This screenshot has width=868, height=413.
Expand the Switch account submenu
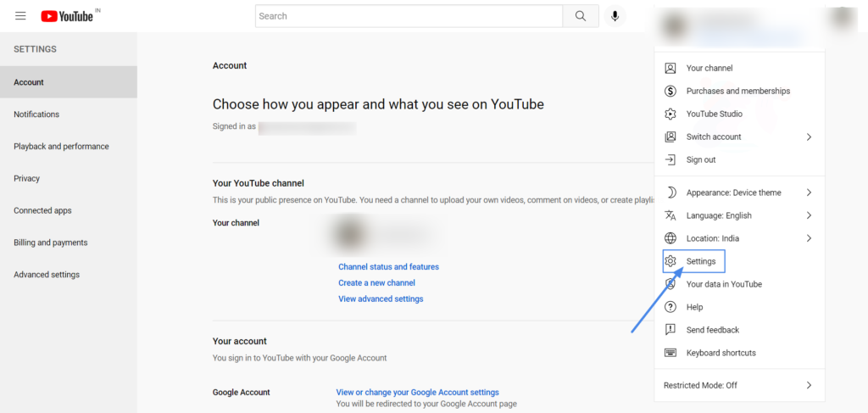click(809, 137)
